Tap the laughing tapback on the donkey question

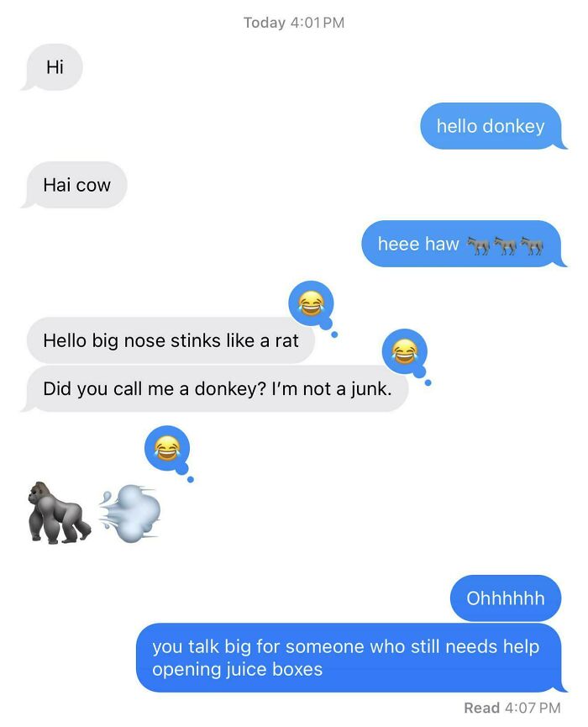[404, 351]
